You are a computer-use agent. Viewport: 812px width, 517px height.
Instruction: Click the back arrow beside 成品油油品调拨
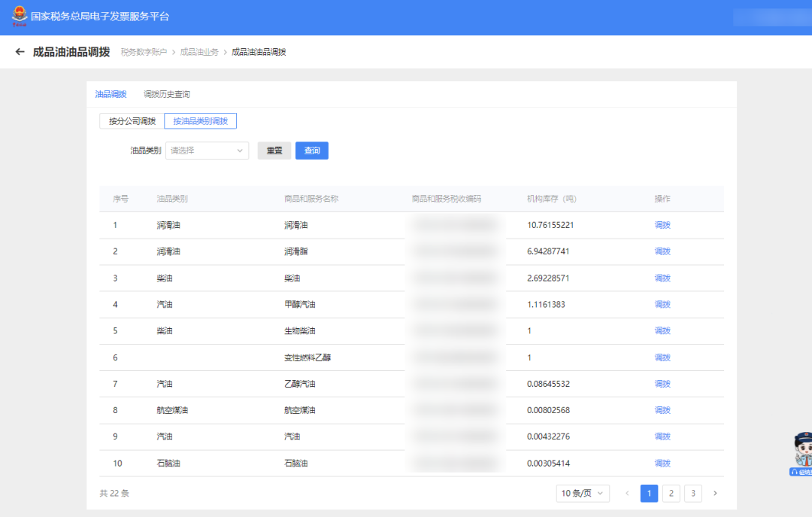(20, 52)
